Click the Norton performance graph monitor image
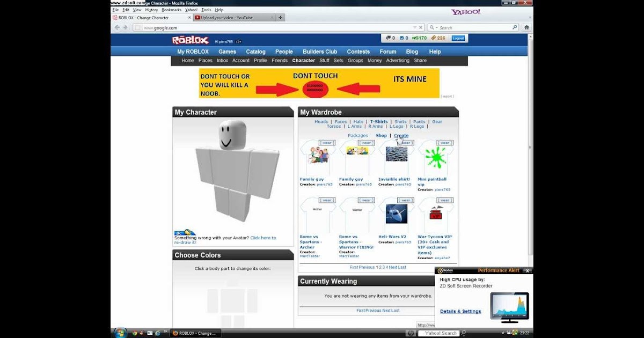Screen dimensions: 644x338 [509, 307]
